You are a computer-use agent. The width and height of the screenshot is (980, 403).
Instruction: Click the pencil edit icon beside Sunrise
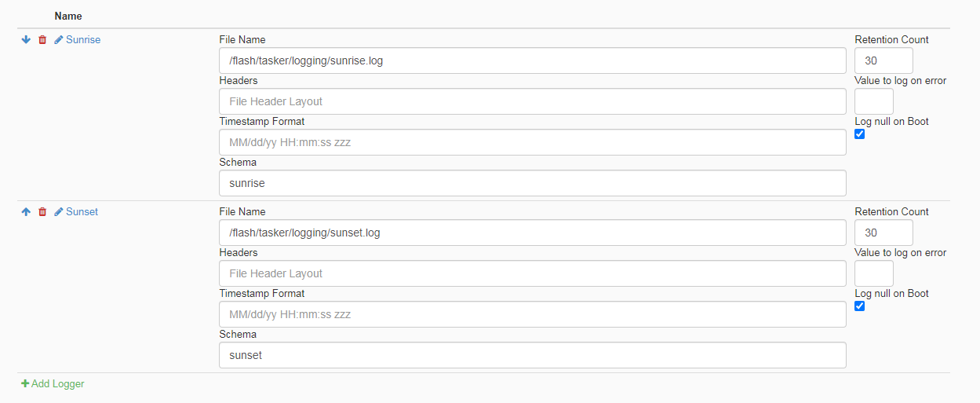click(x=59, y=39)
